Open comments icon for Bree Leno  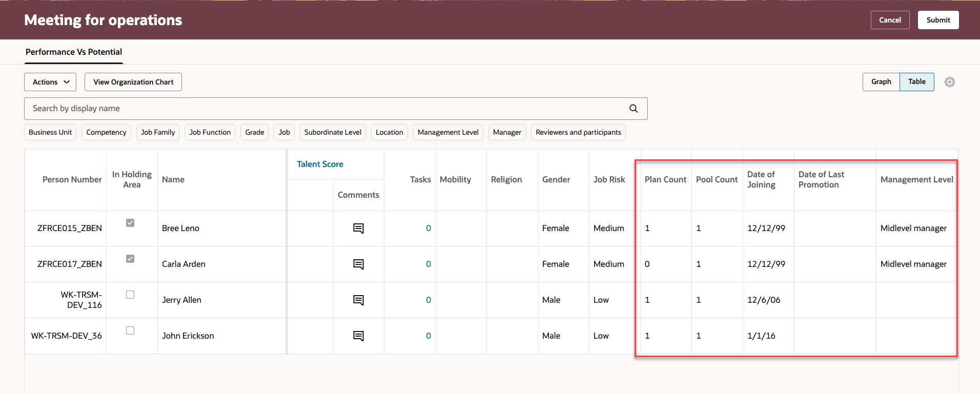pyautogui.click(x=358, y=229)
